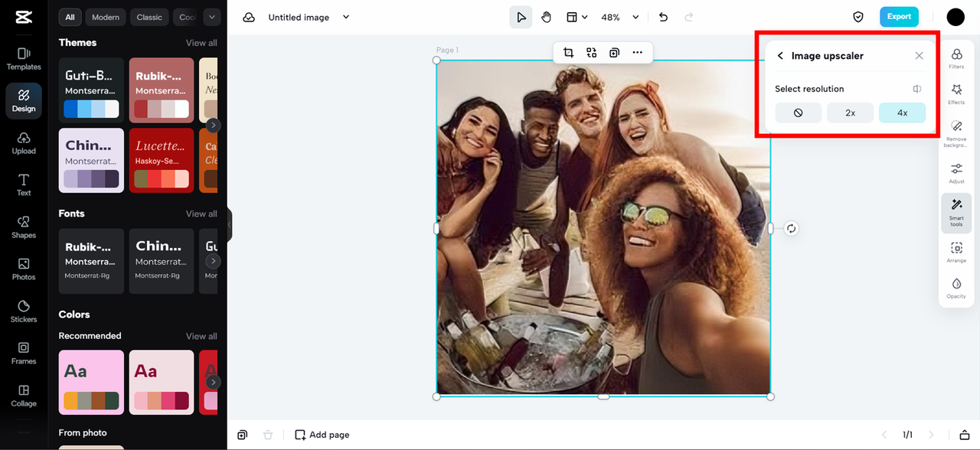
Task: Collapse the left design panel
Action: 230,224
